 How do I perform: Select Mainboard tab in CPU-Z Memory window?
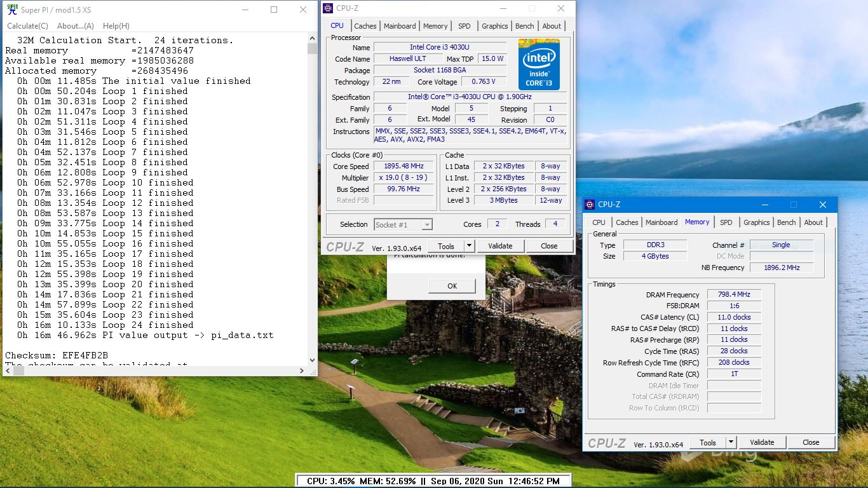(x=661, y=222)
